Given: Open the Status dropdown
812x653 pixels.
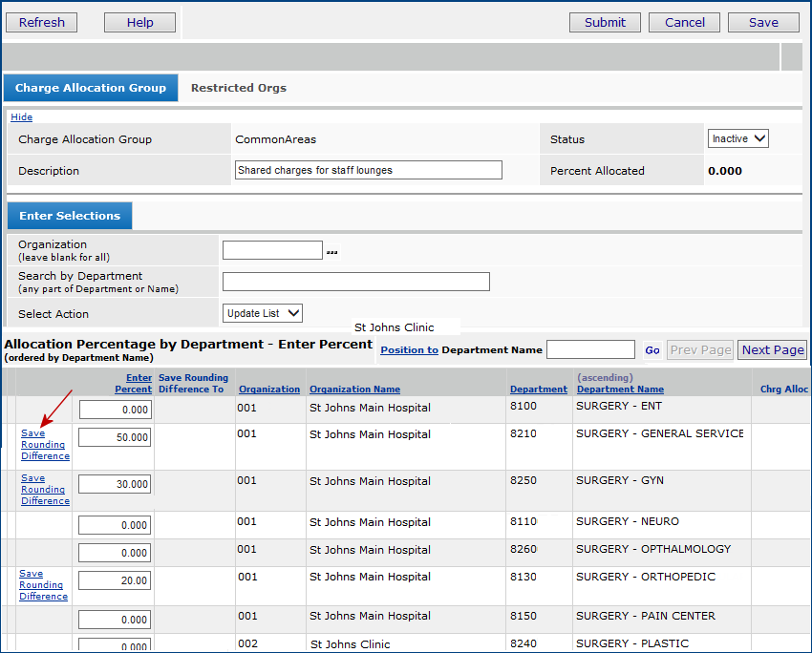Looking at the screenshot, I should [x=737, y=139].
